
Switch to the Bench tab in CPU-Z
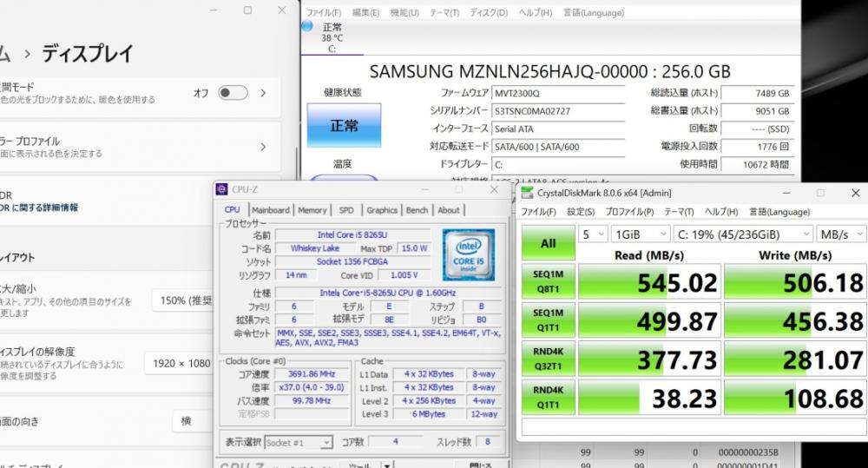[x=417, y=210]
